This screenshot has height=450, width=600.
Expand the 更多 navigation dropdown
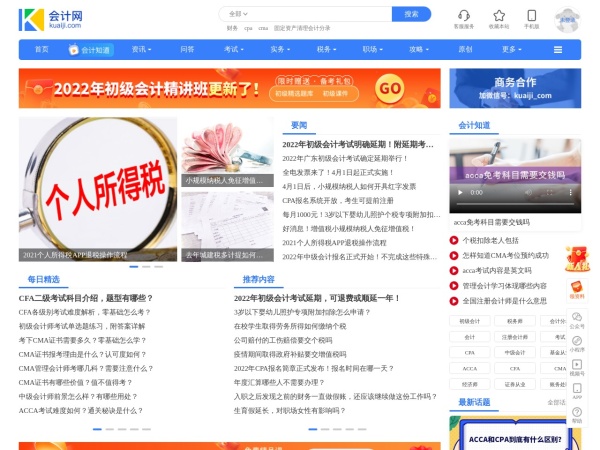click(x=512, y=49)
